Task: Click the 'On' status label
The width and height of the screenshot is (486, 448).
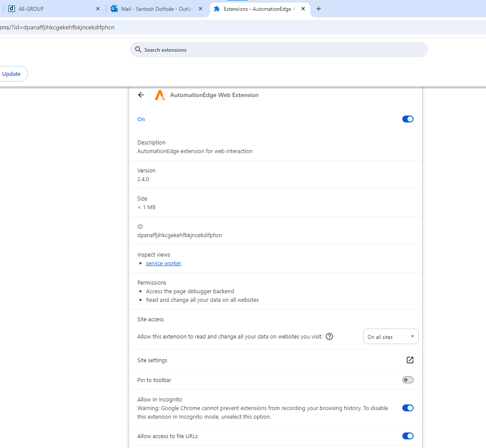Action: pos(141,119)
